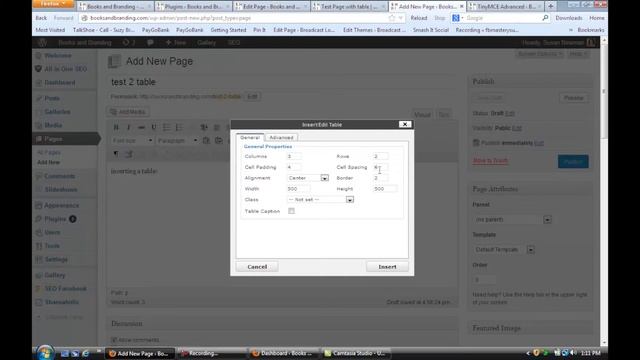Open Tools in WordPress sidebar

point(52,246)
